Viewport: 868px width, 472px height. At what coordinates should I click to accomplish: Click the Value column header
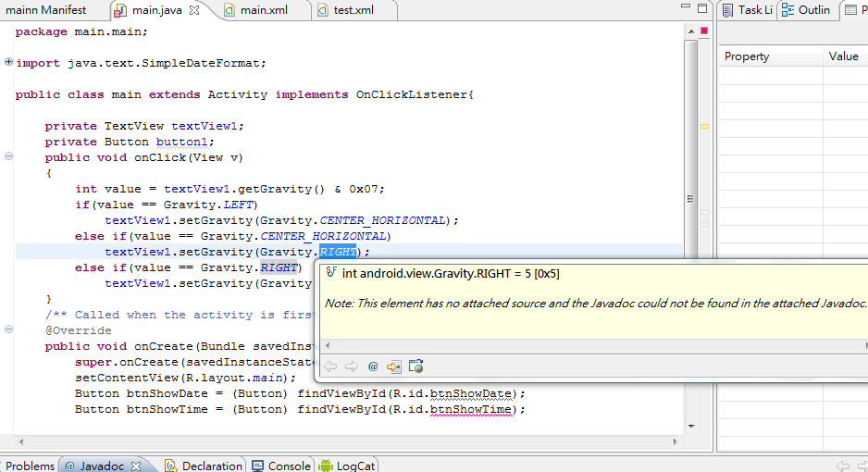click(x=845, y=56)
